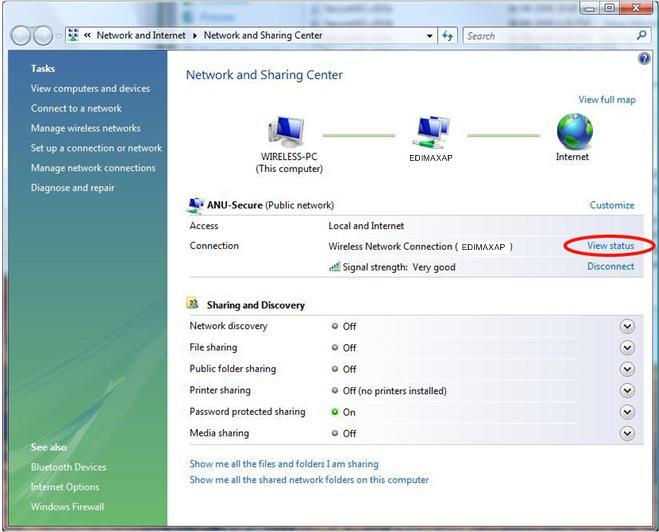The image size is (659, 532).
Task: Open Windows Firewall under See also
Action: click(x=67, y=507)
